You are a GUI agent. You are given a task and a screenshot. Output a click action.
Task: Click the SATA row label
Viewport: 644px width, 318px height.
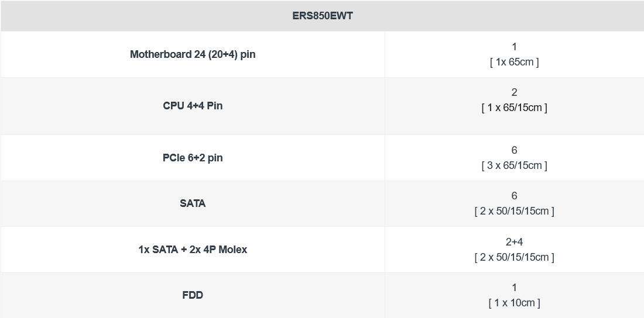point(193,203)
